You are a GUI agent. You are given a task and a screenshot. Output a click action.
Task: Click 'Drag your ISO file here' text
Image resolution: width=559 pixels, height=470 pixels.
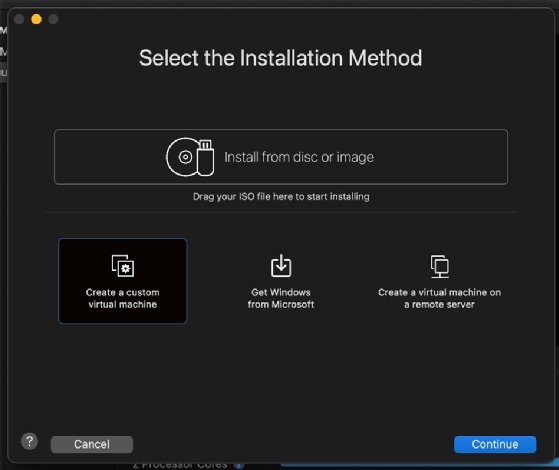point(281,196)
